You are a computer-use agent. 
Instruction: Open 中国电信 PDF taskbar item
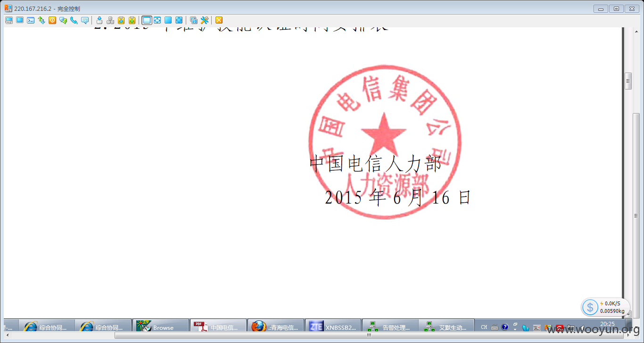pos(218,327)
